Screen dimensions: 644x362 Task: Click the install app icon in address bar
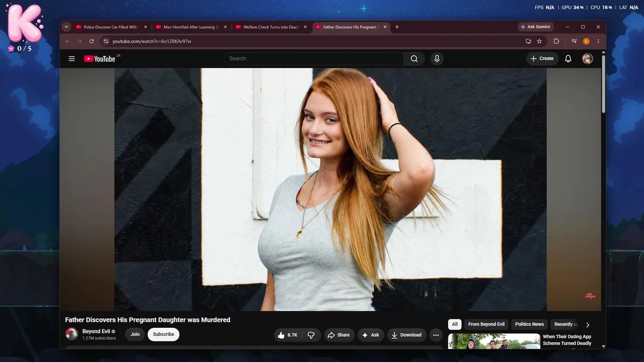coord(528,41)
